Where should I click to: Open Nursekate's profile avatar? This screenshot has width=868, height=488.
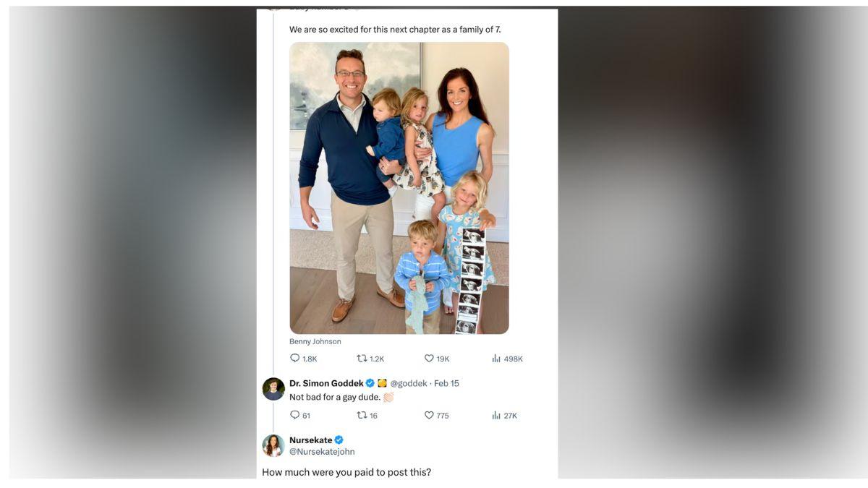(273, 445)
